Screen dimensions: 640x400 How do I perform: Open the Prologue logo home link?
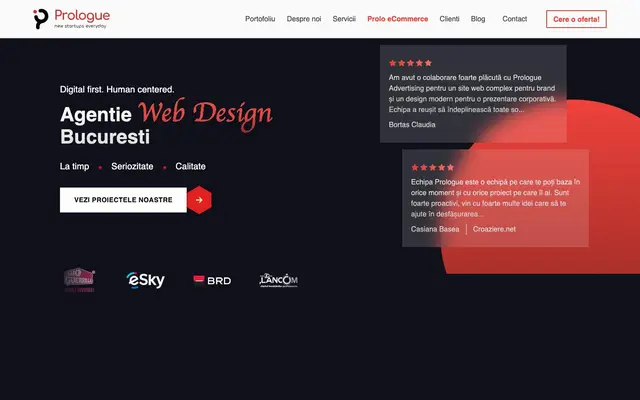(x=71, y=19)
